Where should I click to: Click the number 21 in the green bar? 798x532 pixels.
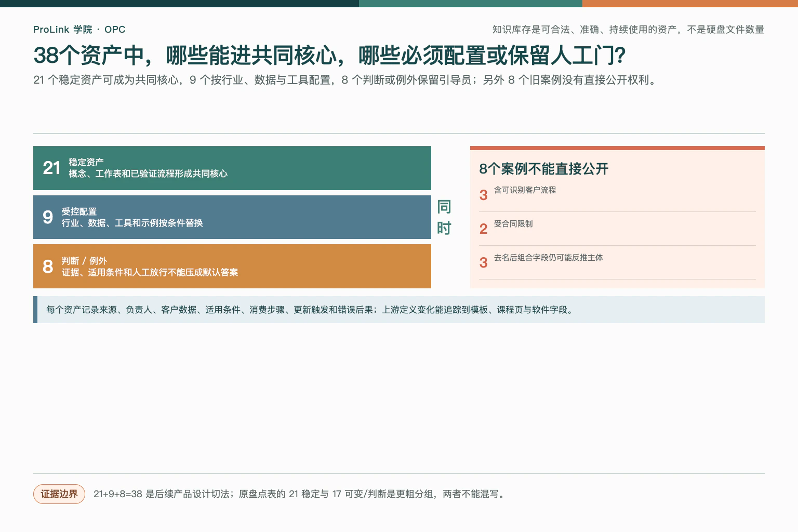(x=51, y=168)
